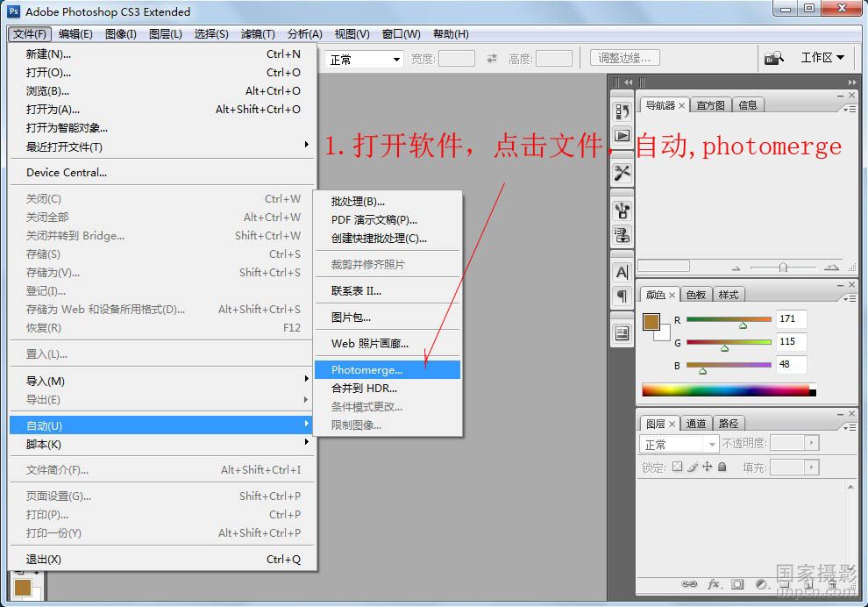868x607 pixels.
Task: Click the Adobe Bridge icon in options bar
Action: coord(773,58)
